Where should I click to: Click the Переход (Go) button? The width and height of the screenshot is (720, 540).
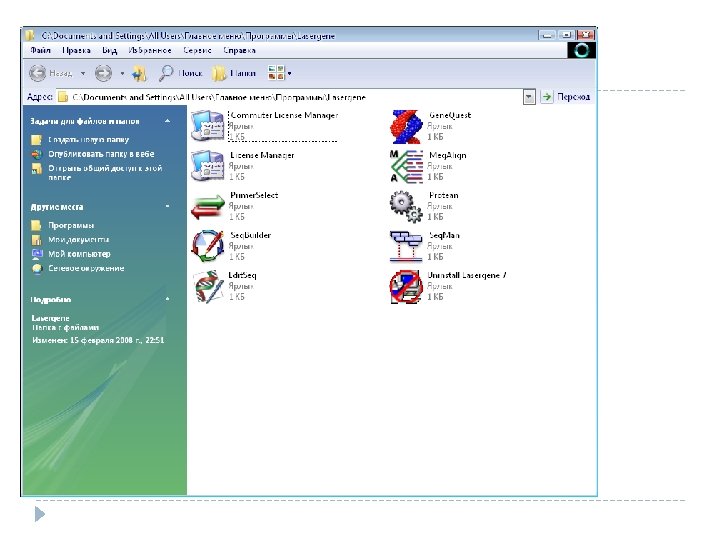566,97
